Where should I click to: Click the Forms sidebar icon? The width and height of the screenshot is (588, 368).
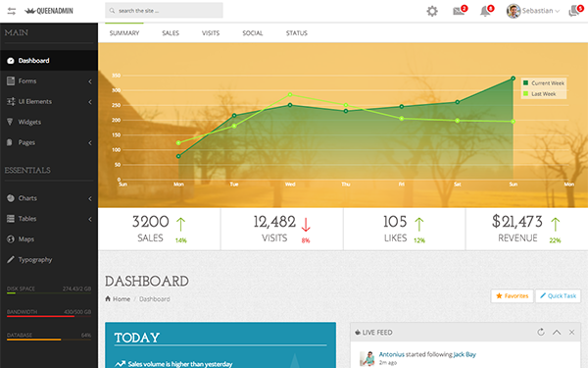coord(11,80)
